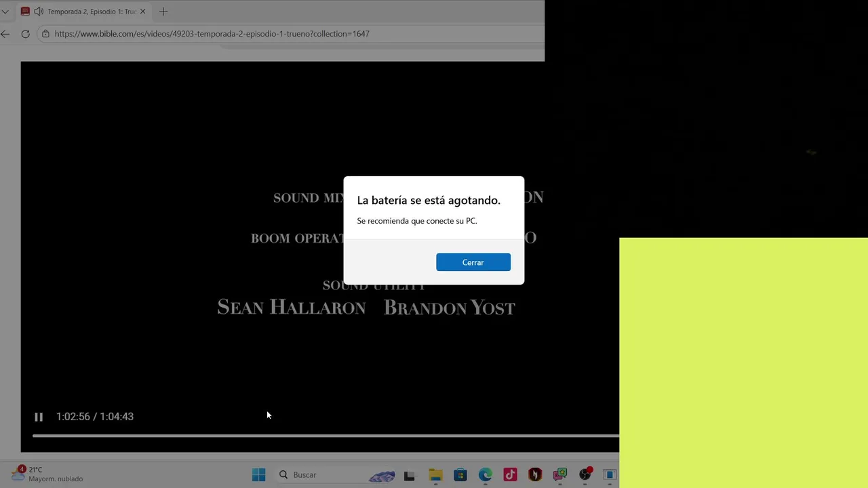Close the Temporada 2 browser tab
Image resolution: width=868 pixels, height=488 pixels.
click(x=142, y=12)
